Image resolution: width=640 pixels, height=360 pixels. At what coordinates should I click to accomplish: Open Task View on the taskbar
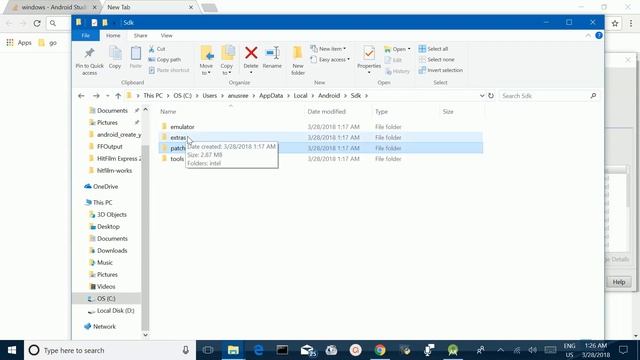[x=208, y=350]
